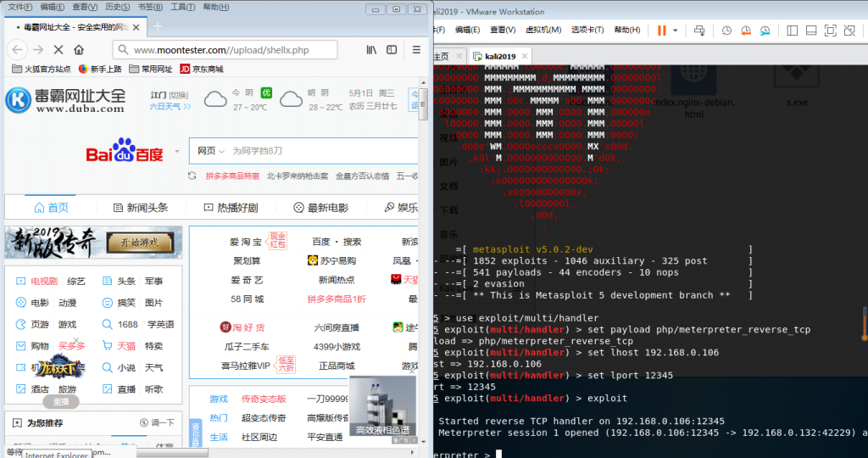Click the Baidu logo
This screenshot has height=458, width=868.
(x=125, y=150)
